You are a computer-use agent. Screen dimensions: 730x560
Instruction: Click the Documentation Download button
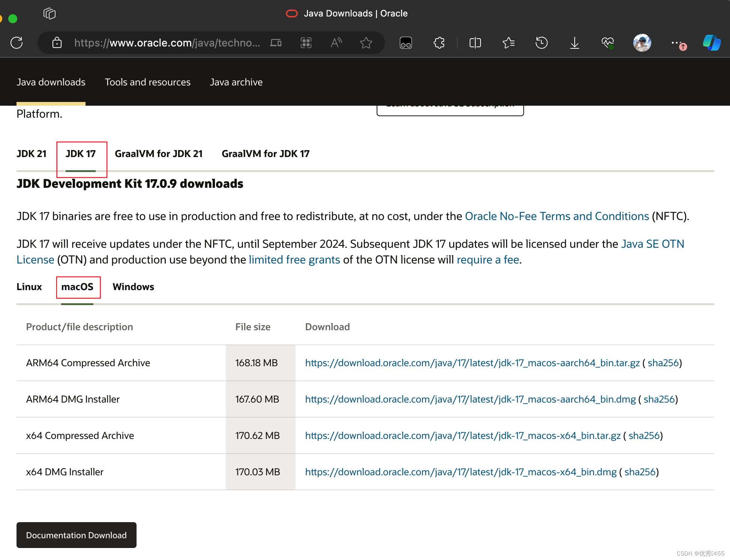tap(77, 535)
